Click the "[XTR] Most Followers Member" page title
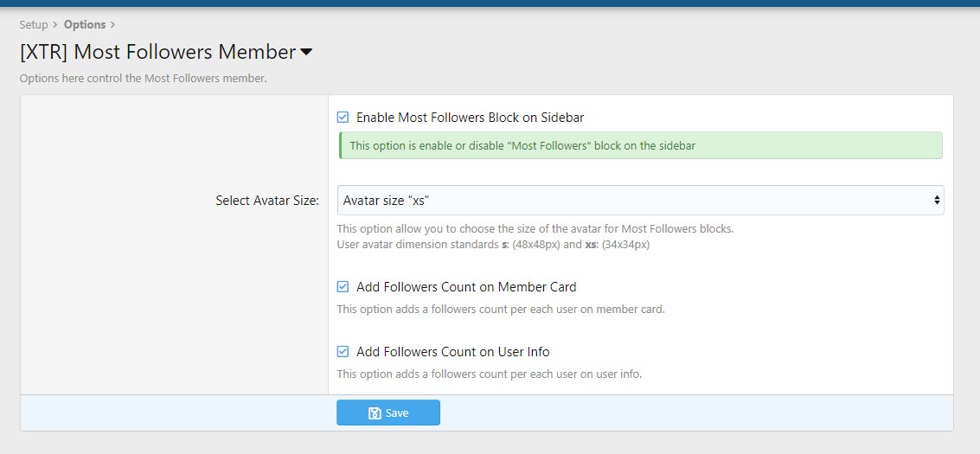This screenshot has width=980, height=454. [x=157, y=52]
